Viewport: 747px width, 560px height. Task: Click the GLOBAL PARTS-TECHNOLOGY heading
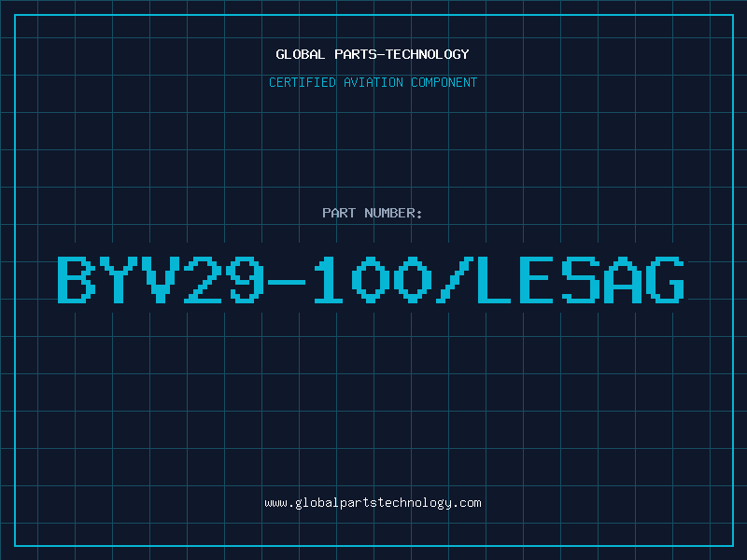coord(373,54)
